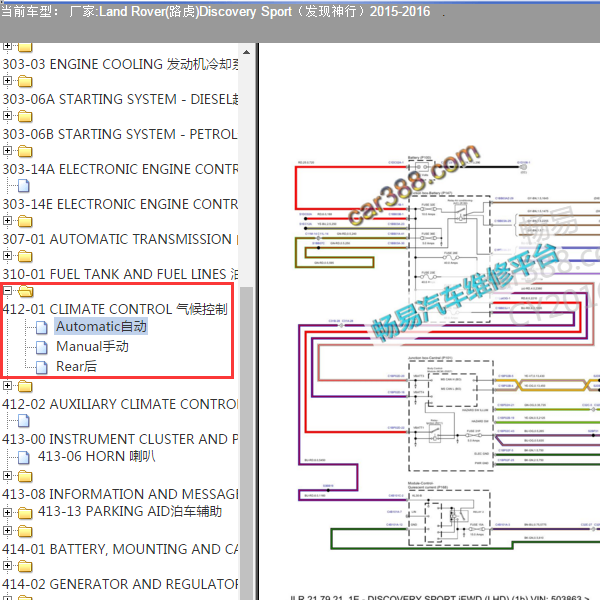The image size is (600, 600).
Task: Expand the folder above 303-06A STARTING SYSTEM
Action: point(7,80)
